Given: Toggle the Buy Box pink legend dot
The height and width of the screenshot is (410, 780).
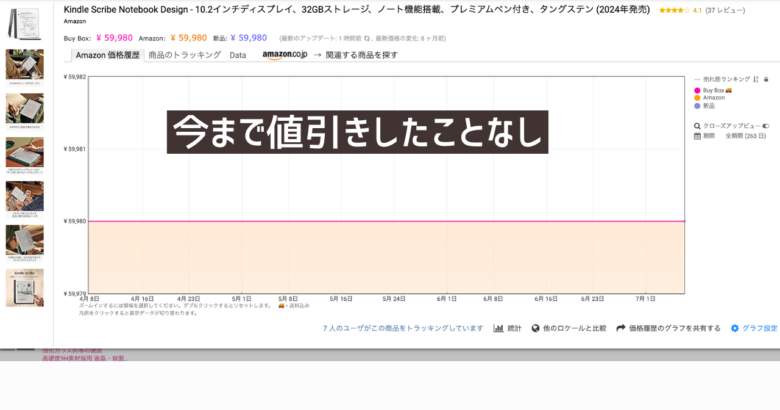Looking at the screenshot, I should (697, 91).
